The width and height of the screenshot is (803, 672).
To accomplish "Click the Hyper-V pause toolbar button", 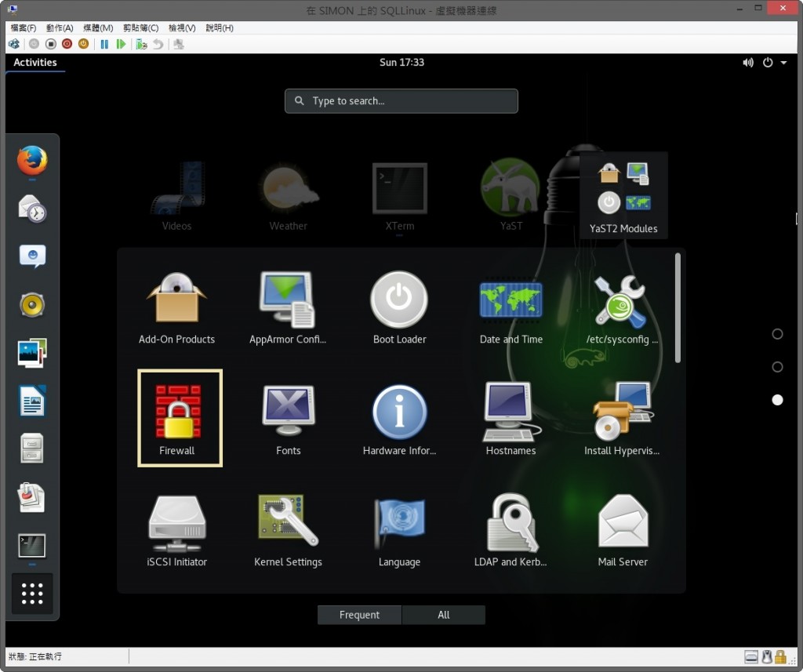I will coord(104,44).
